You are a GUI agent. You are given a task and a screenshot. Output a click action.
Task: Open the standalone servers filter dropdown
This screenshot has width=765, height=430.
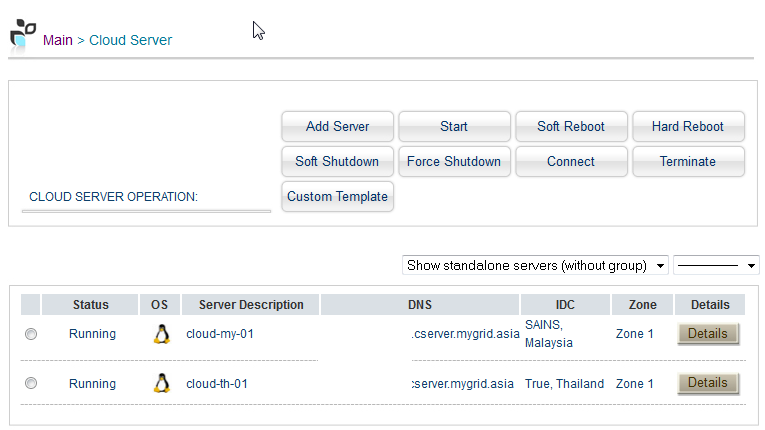coord(536,266)
